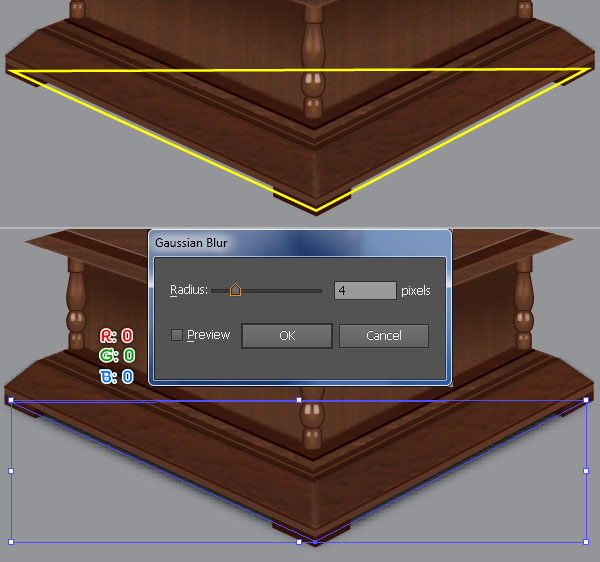Click the middle-left bounding box handle
Screen dimensions: 600x562
click(11, 471)
